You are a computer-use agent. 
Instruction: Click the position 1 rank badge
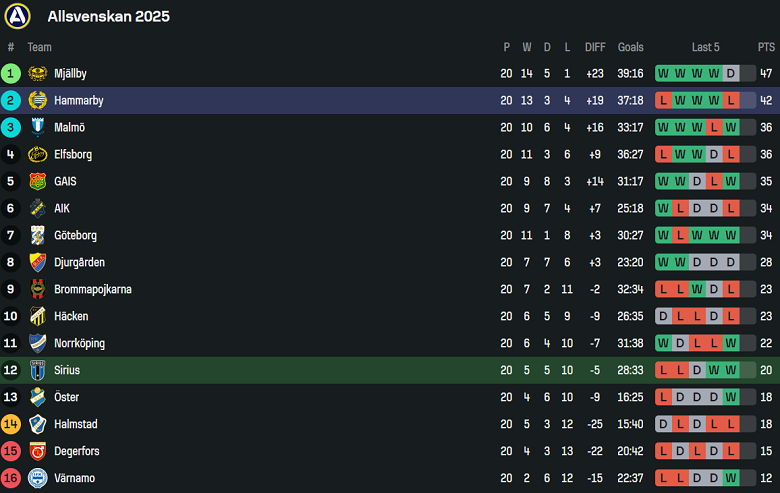pyautogui.click(x=11, y=73)
